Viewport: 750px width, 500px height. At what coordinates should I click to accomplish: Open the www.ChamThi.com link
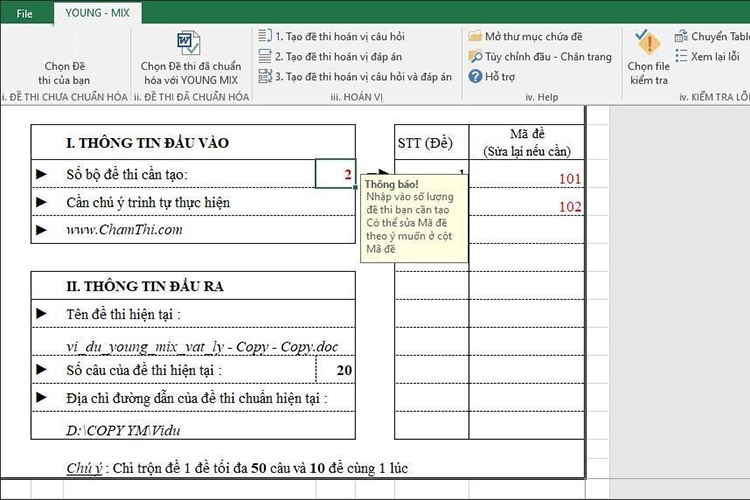click(124, 230)
